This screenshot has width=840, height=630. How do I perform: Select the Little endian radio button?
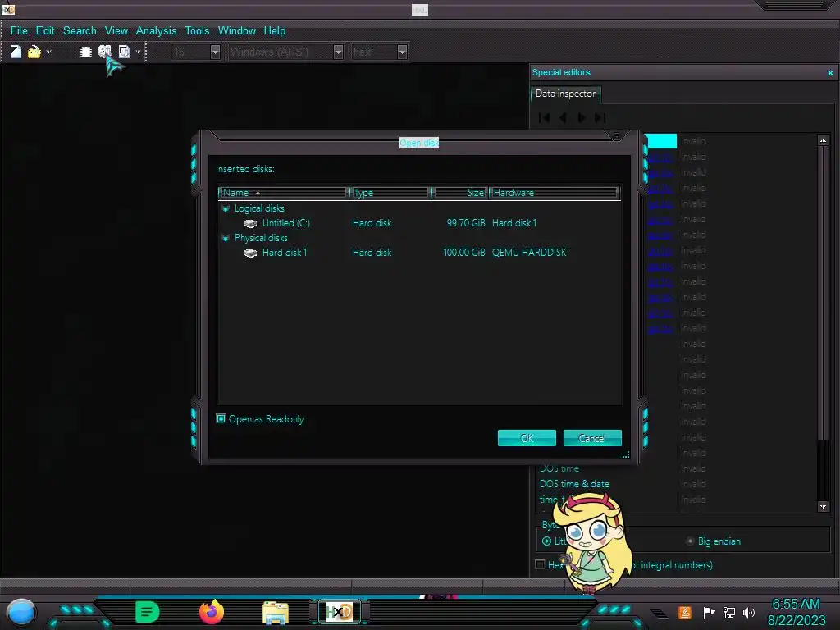point(546,541)
